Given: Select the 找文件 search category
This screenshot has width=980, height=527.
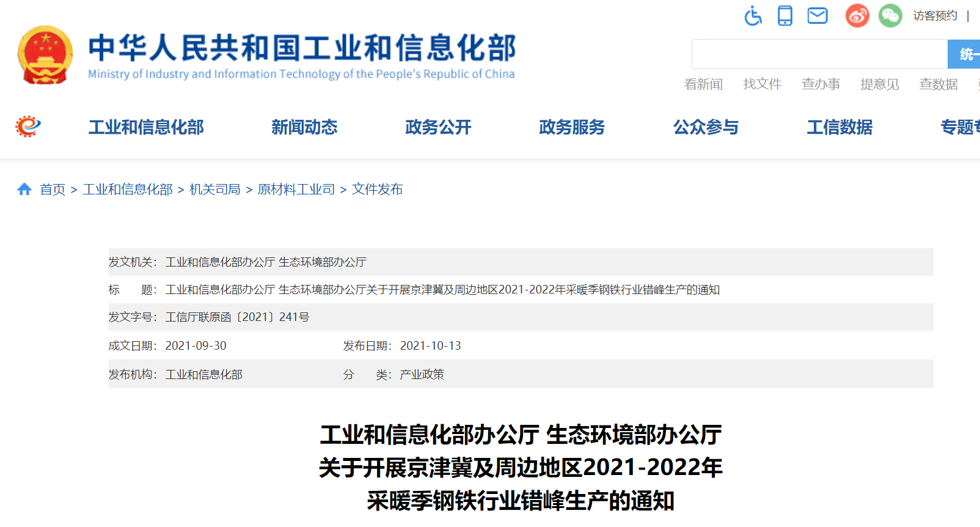Looking at the screenshot, I should coord(762,84).
